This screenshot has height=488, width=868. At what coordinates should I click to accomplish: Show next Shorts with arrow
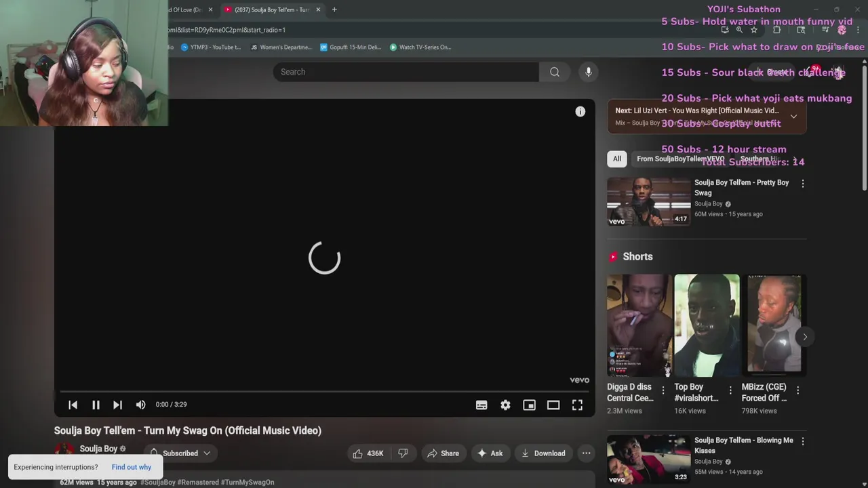click(x=804, y=337)
